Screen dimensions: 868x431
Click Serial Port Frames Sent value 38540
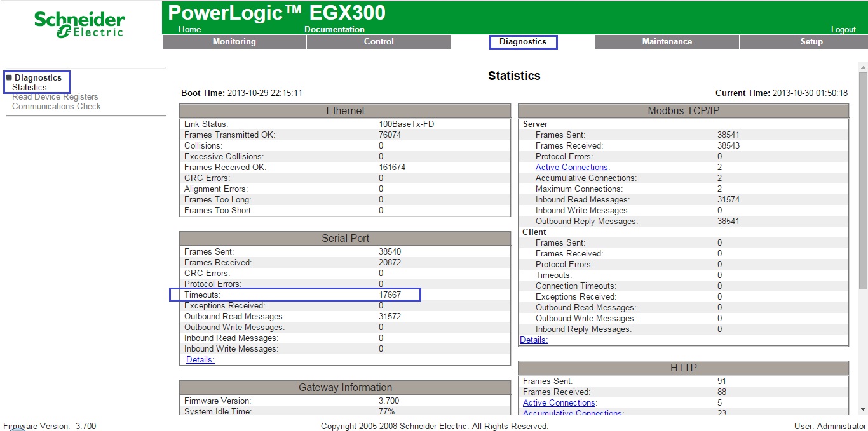(390, 252)
